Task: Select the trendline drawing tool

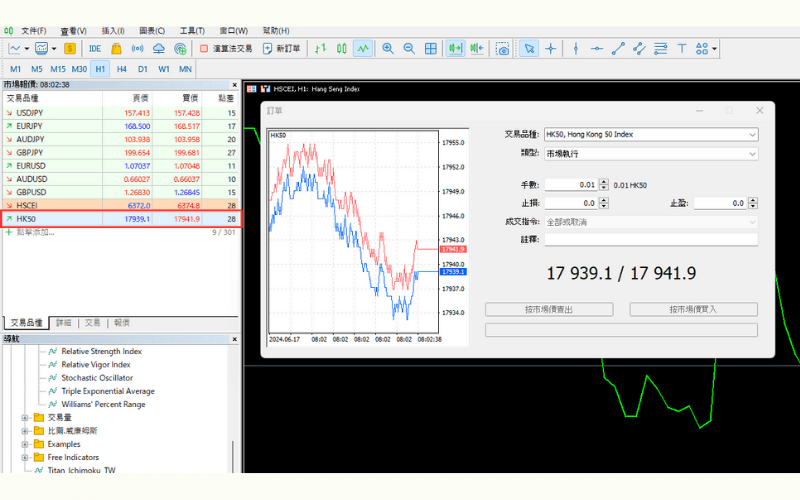Action: [618, 48]
